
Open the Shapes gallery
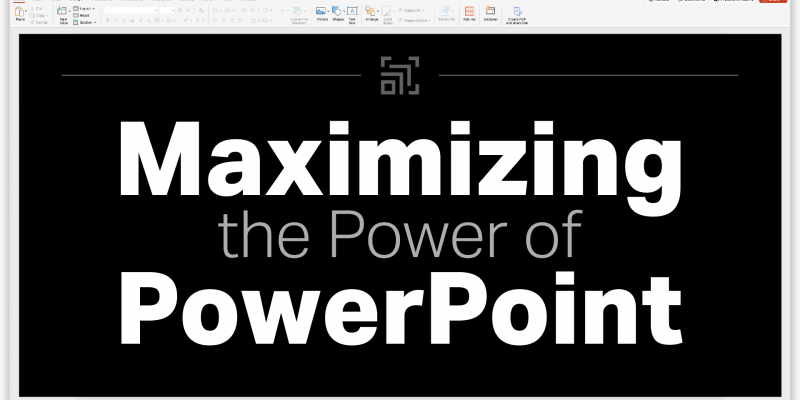point(337,13)
